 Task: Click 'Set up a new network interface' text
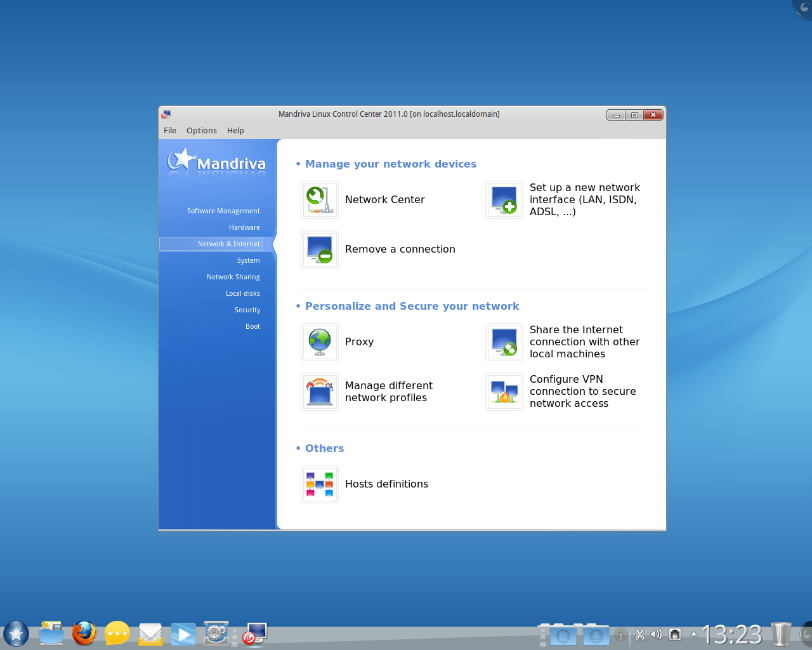585,200
